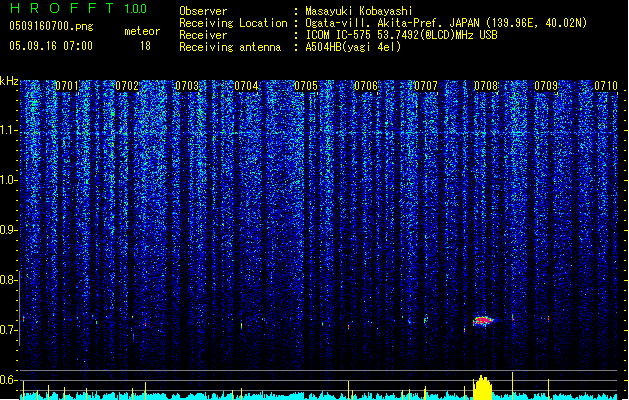Click the 0701 time marker
Screen dimensions: 629x400
67,86
